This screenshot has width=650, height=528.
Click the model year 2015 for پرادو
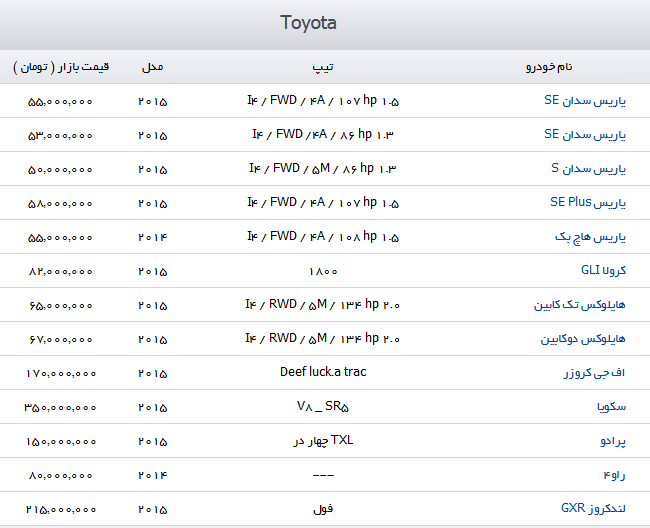coord(153,441)
